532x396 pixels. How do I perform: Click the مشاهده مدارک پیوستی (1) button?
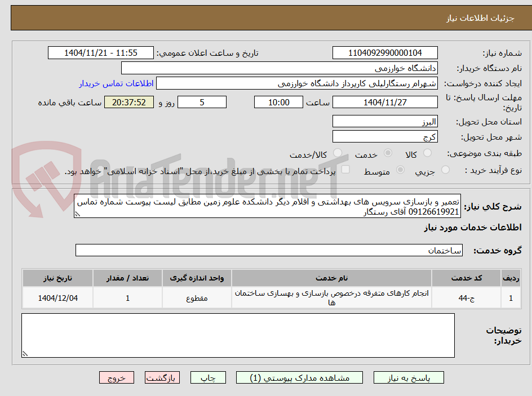coord(299,377)
